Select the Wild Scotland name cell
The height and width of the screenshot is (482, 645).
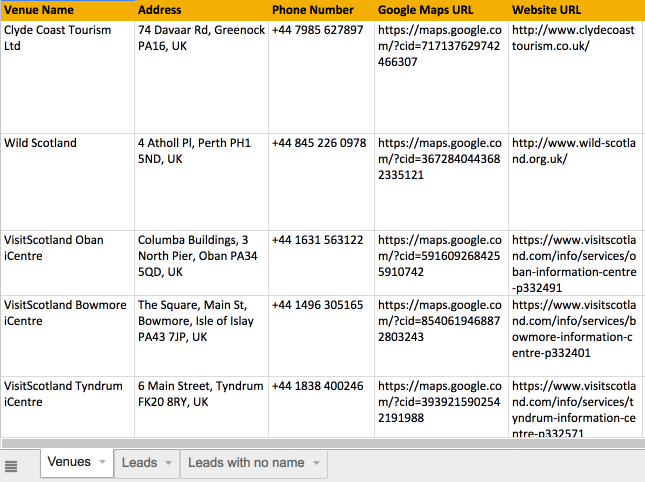point(67,182)
